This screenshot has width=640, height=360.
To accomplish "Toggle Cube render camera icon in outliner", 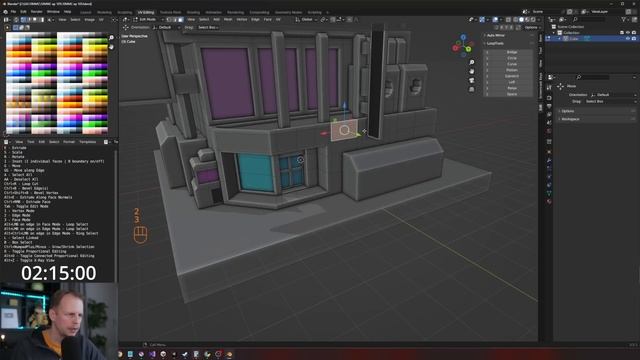I will coord(634,38).
